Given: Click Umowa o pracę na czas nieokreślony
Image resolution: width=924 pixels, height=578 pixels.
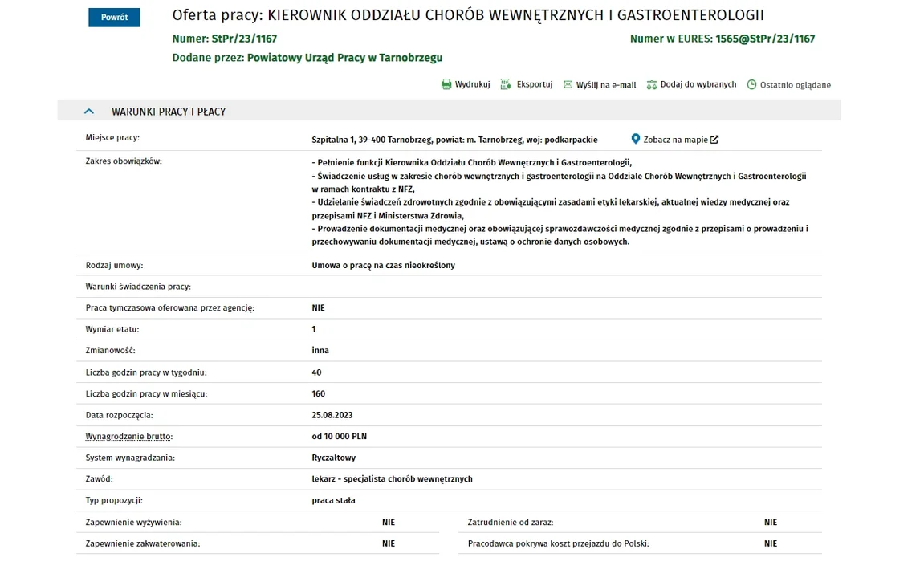Looking at the screenshot, I should click(x=383, y=265).
